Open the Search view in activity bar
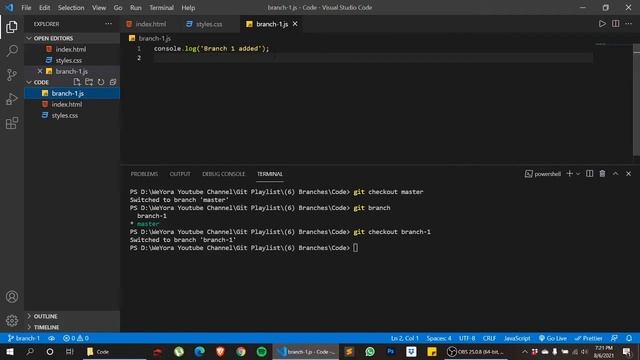Image resolution: width=640 pixels, height=360 pixels. 12,51
